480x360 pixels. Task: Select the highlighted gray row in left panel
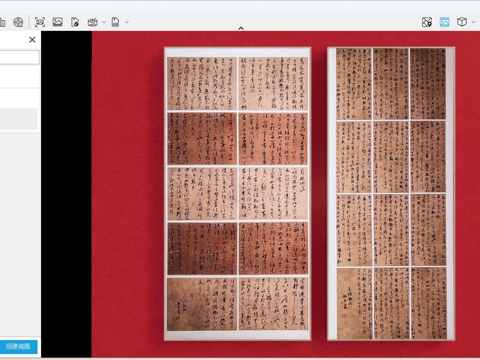pos(19,119)
